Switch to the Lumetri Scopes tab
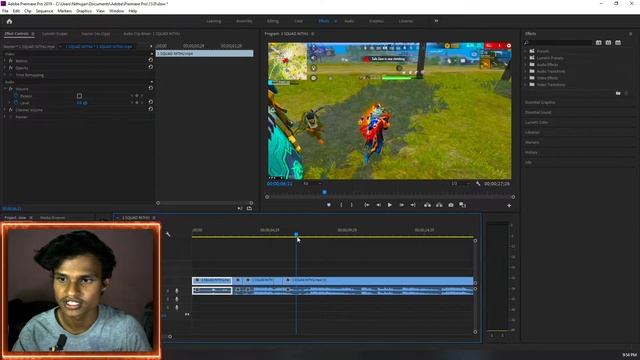 [55, 34]
